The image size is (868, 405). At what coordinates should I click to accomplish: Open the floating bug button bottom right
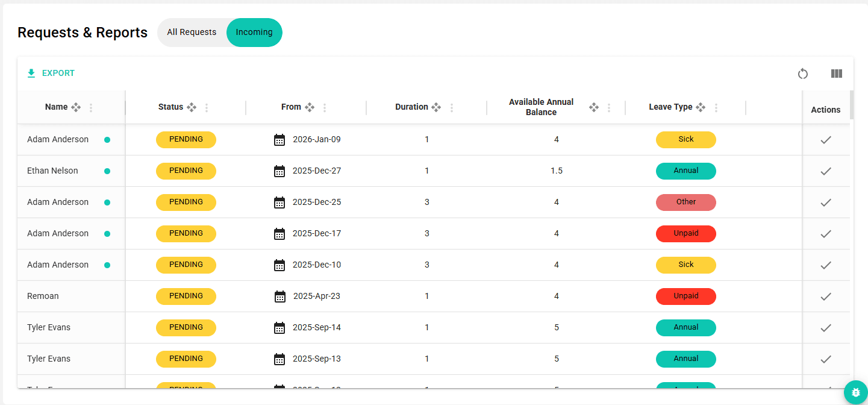click(x=855, y=392)
